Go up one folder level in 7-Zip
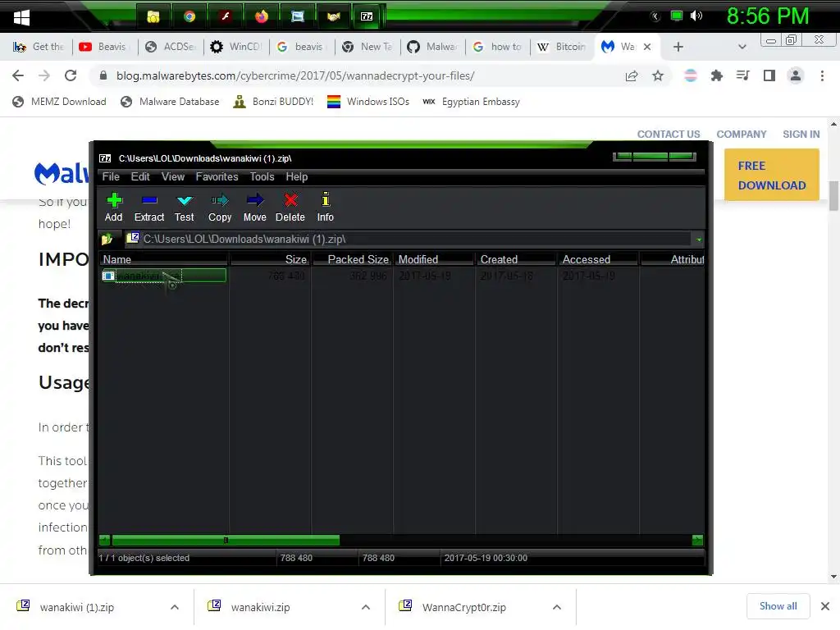This screenshot has height=630, width=840. 107,239
